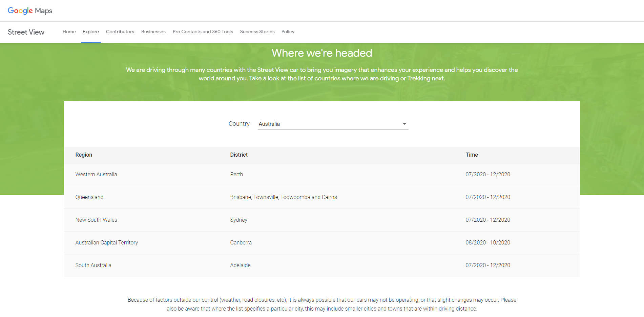The image size is (644, 317).
Task: Select the Queensland region cell
Action: coord(89,197)
